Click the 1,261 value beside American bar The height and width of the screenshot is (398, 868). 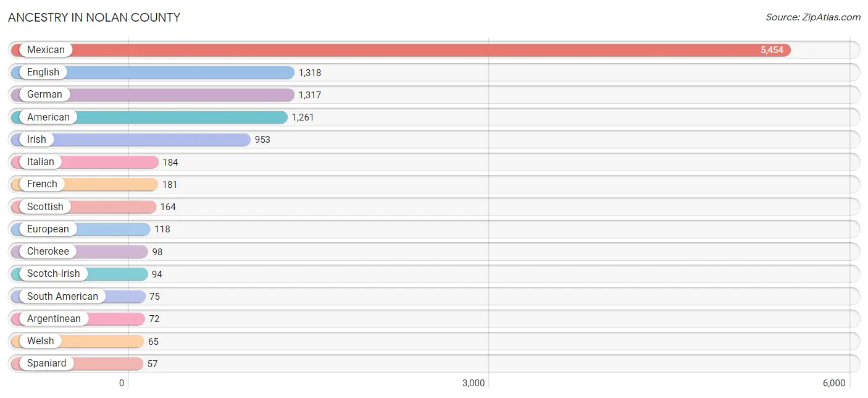(303, 117)
